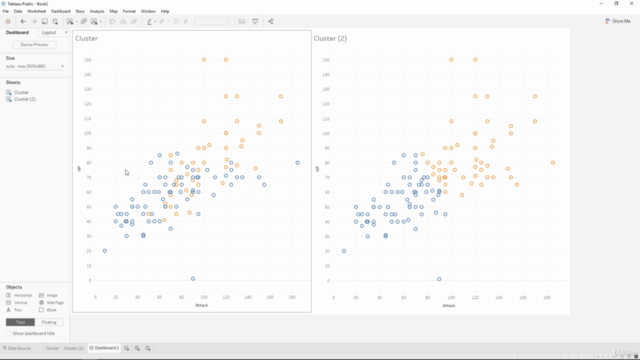Open the Dashboard menu

60,11
